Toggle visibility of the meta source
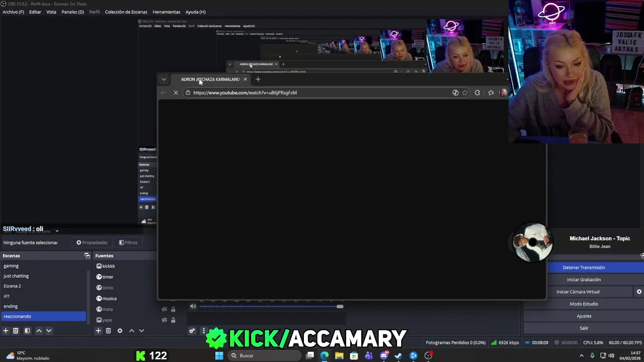Image resolution: width=644 pixels, height=362 pixels. (x=164, y=309)
